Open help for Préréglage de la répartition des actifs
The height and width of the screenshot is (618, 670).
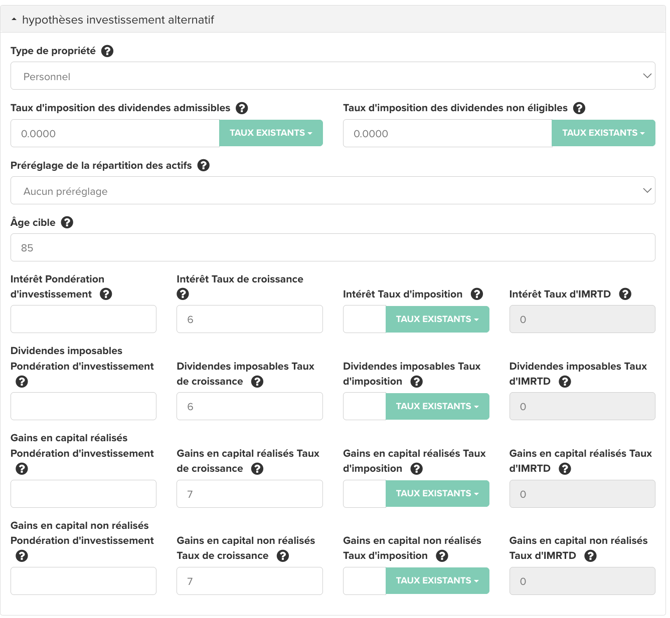pos(203,165)
